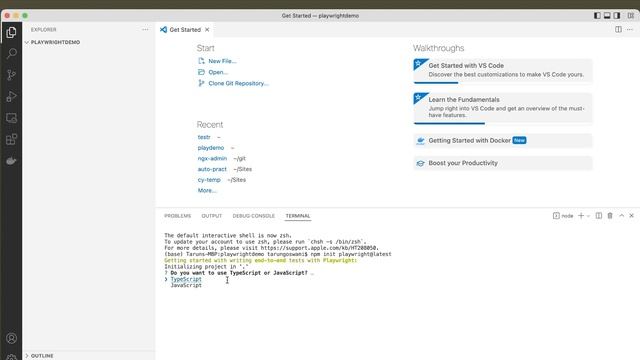Open the Remote Explorer view

click(x=11, y=118)
